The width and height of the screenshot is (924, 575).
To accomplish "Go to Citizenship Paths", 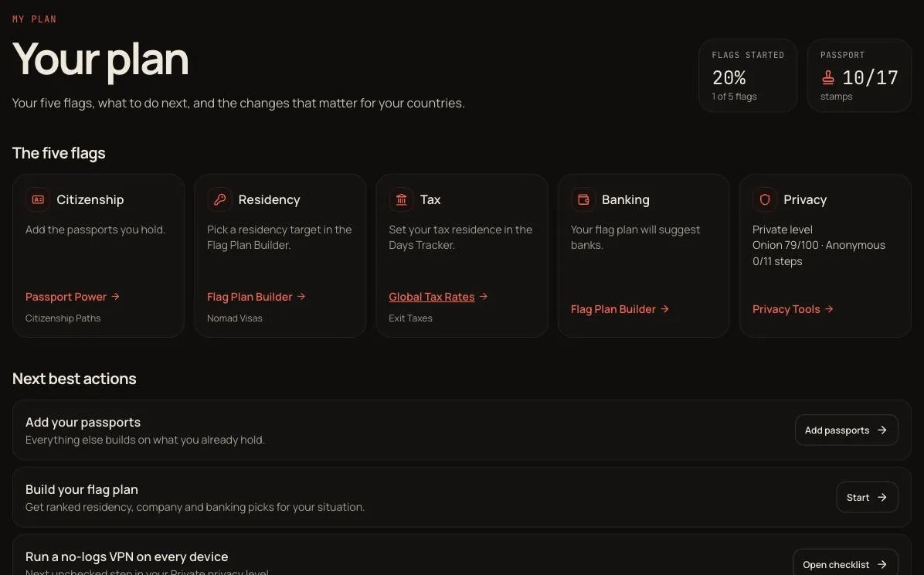I will click(x=63, y=318).
